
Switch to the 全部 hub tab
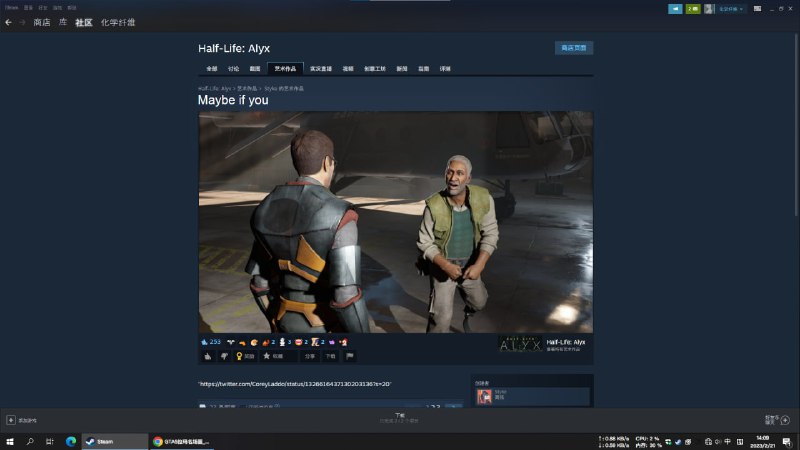(212, 69)
